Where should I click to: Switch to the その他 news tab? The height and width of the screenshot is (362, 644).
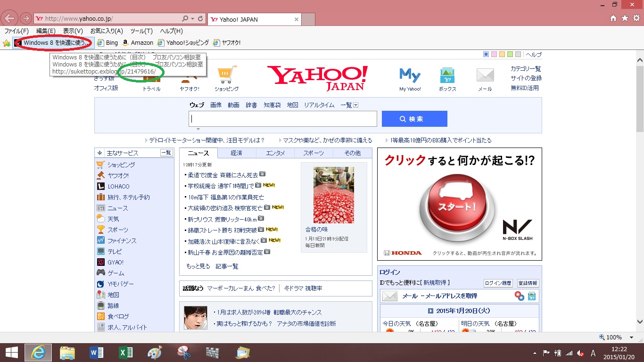[x=352, y=153]
